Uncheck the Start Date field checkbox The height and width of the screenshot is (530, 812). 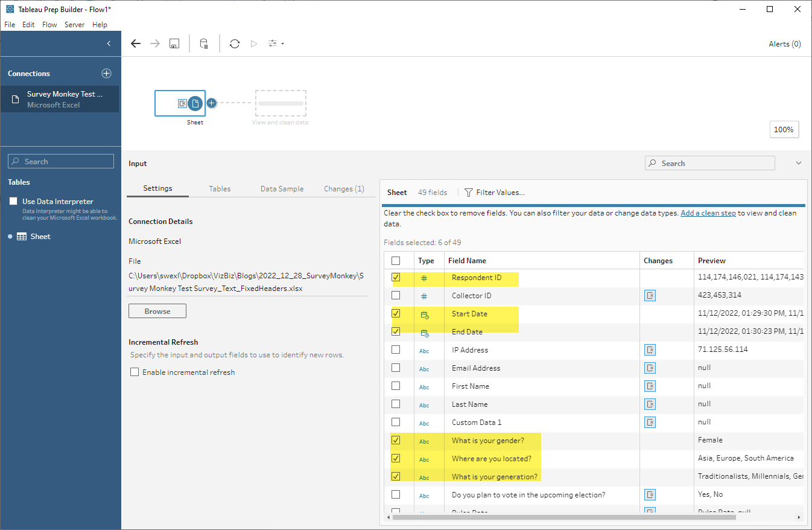tap(396, 313)
